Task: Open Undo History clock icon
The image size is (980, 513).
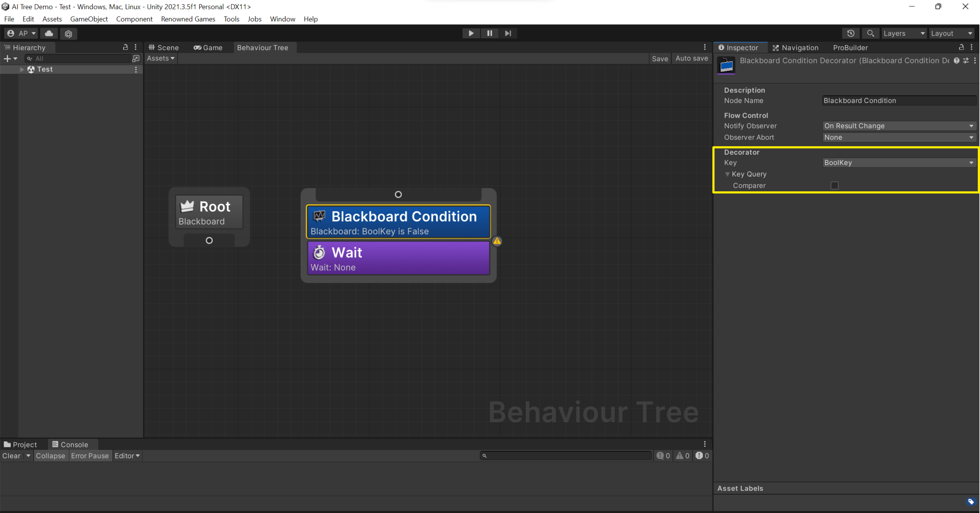Action: tap(851, 33)
